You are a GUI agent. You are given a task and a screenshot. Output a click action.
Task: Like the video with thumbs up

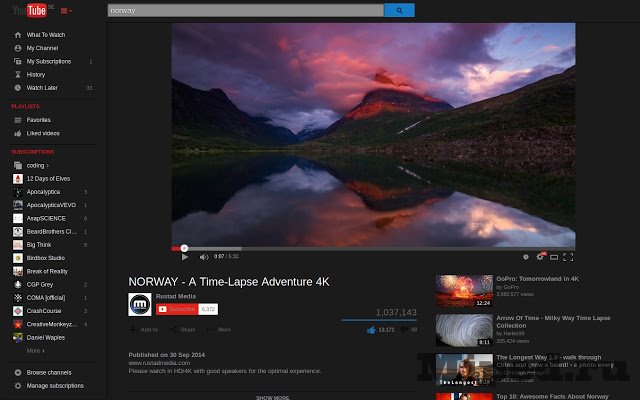pos(371,329)
